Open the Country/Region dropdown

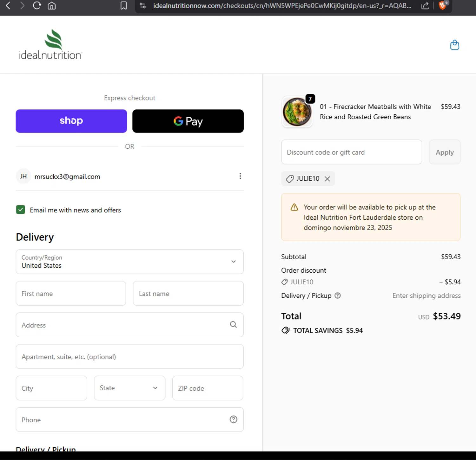click(129, 262)
